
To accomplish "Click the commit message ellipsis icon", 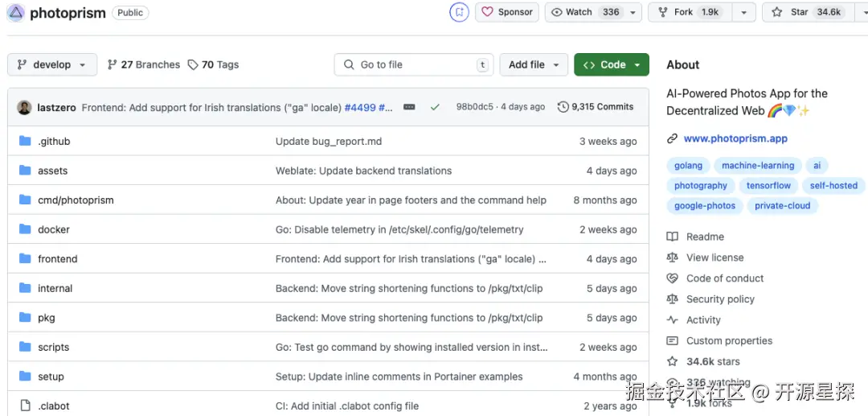I will click(x=409, y=107).
